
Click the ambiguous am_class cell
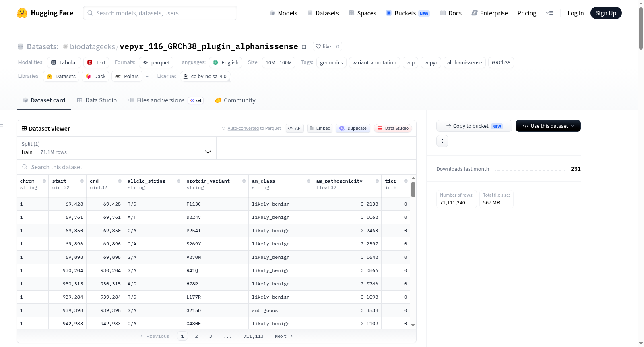coord(281,310)
